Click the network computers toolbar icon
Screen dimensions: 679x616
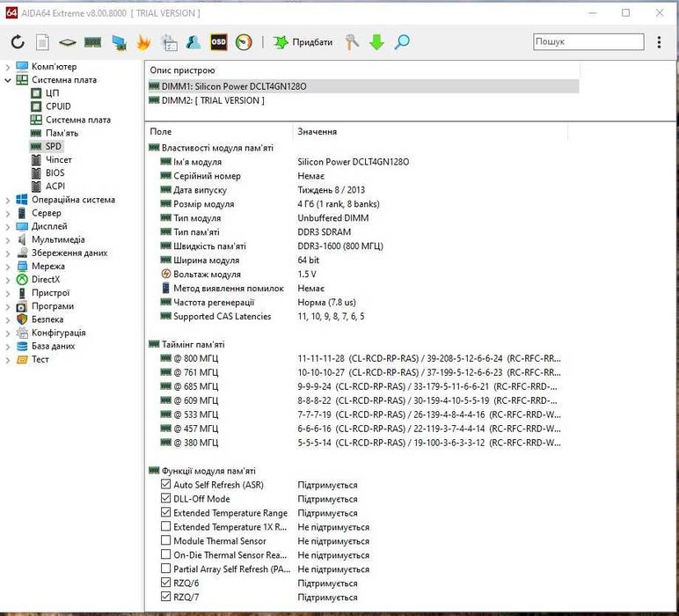[x=119, y=42]
